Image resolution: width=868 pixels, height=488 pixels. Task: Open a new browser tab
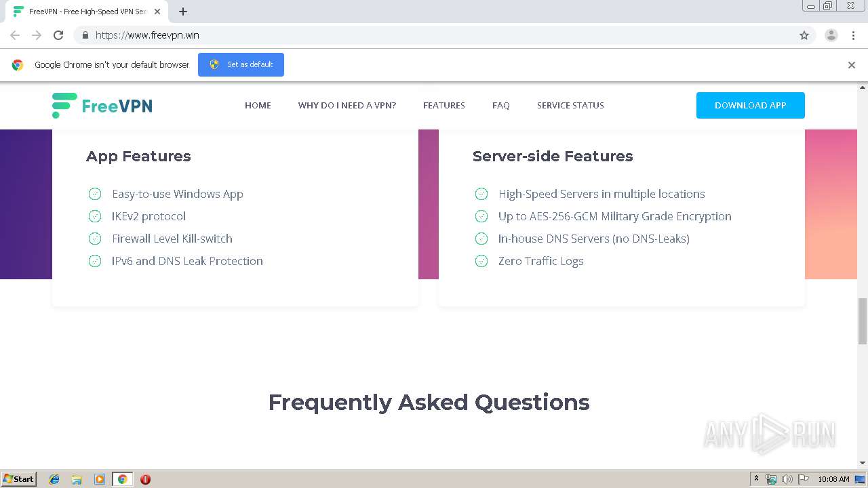183,12
